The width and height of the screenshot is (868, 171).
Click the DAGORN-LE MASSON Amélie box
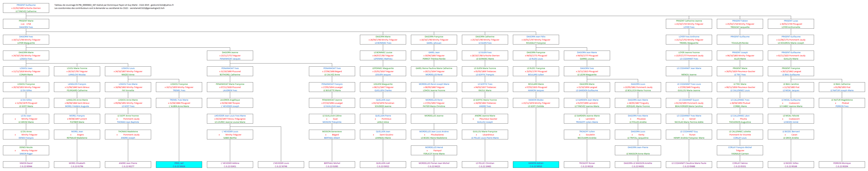tap(638, 165)
